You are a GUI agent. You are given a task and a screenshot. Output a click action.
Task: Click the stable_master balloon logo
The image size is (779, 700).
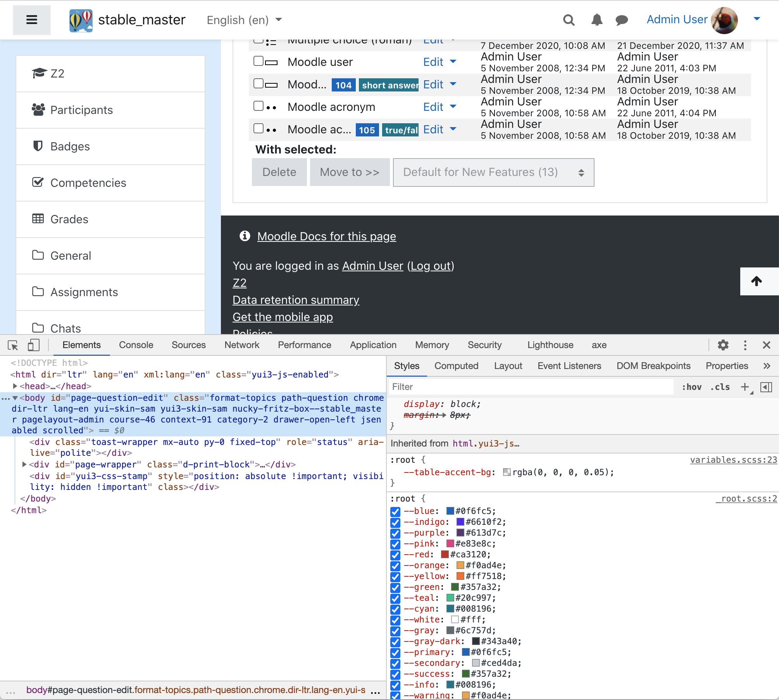click(81, 21)
